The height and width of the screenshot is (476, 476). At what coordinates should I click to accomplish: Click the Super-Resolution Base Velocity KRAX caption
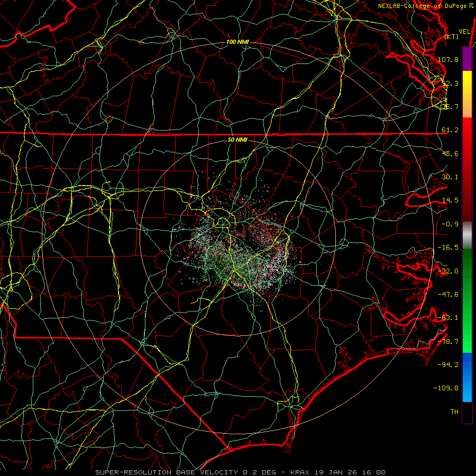241,472
